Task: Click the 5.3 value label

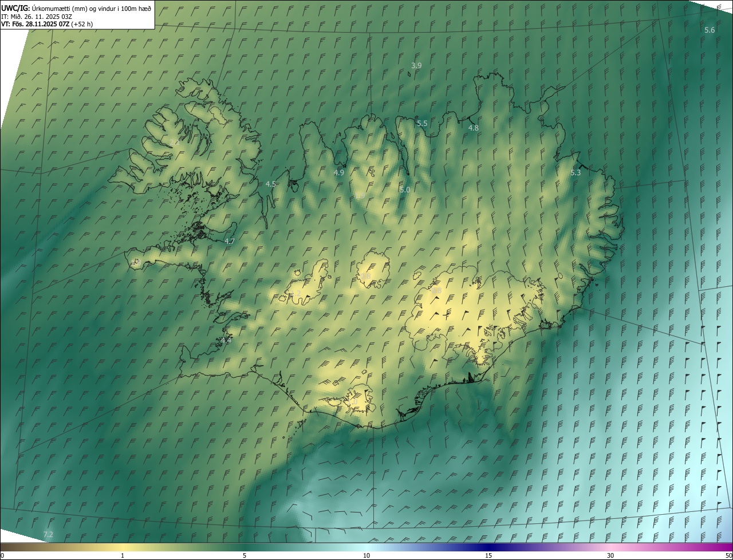Action: tap(576, 172)
